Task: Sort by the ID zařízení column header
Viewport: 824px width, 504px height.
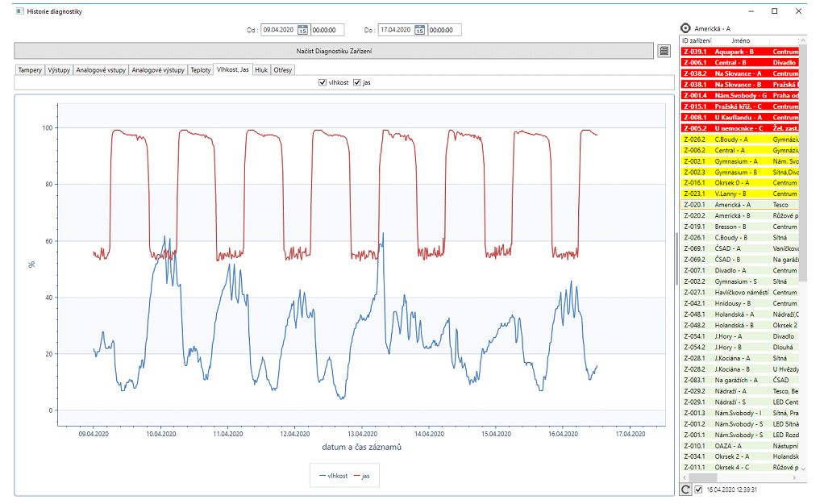Action: pos(697,40)
